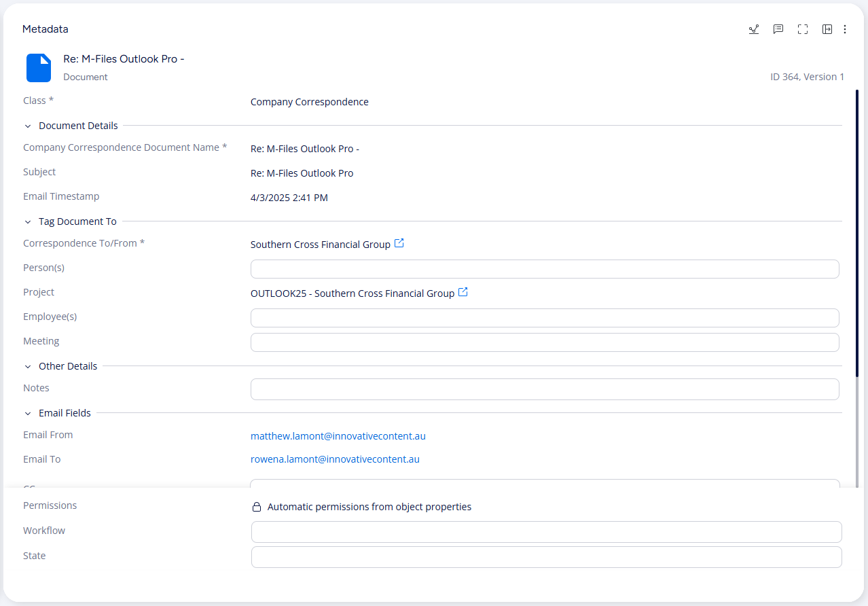Click the dashed-square full screen icon

[803, 29]
